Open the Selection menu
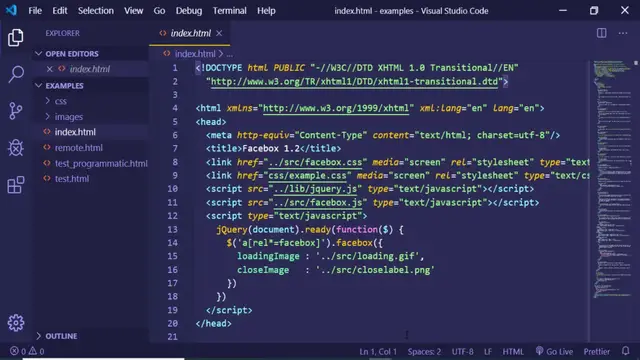This screenshot has width=640, height=360. coord(96,11)
